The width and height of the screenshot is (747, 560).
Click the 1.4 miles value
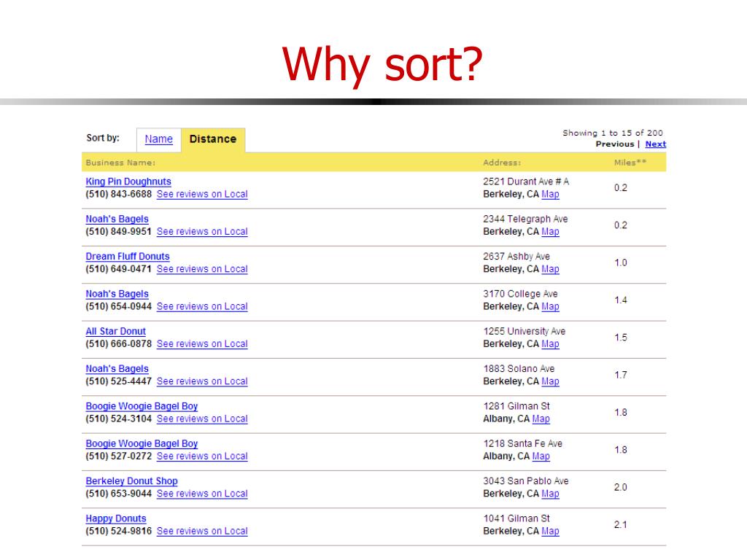pyautogui.click(x=621, y=300)
